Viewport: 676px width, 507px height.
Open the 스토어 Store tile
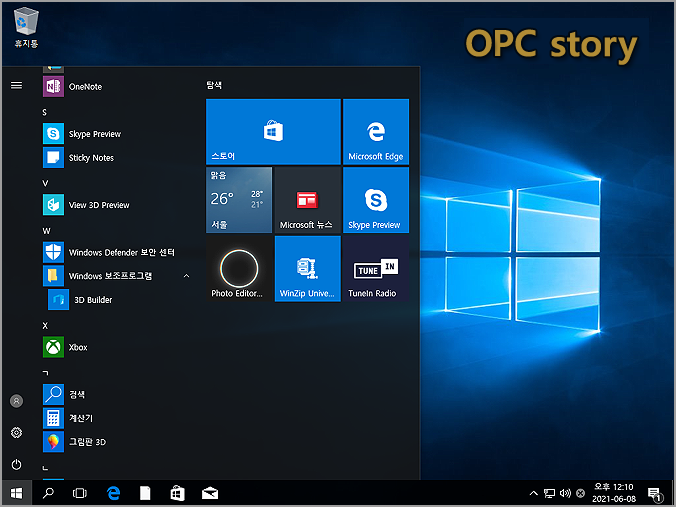273,131
